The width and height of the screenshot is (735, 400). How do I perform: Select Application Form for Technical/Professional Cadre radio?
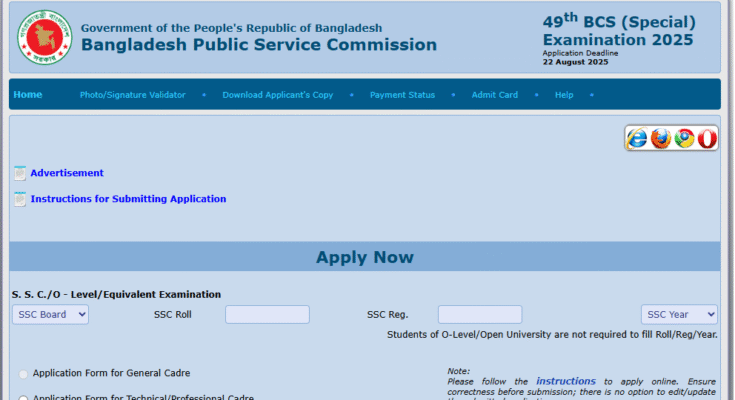tap(23, 398)
